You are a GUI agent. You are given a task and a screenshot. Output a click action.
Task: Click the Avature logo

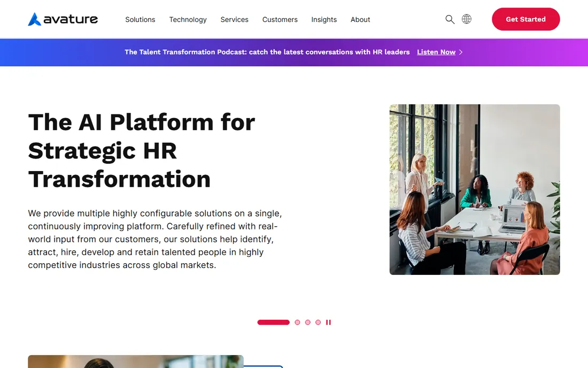(63, 19)
